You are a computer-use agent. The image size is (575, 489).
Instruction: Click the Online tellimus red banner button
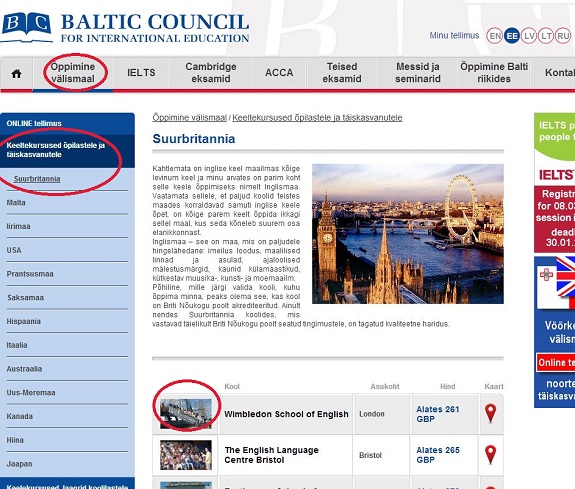(x=556, y=363)
